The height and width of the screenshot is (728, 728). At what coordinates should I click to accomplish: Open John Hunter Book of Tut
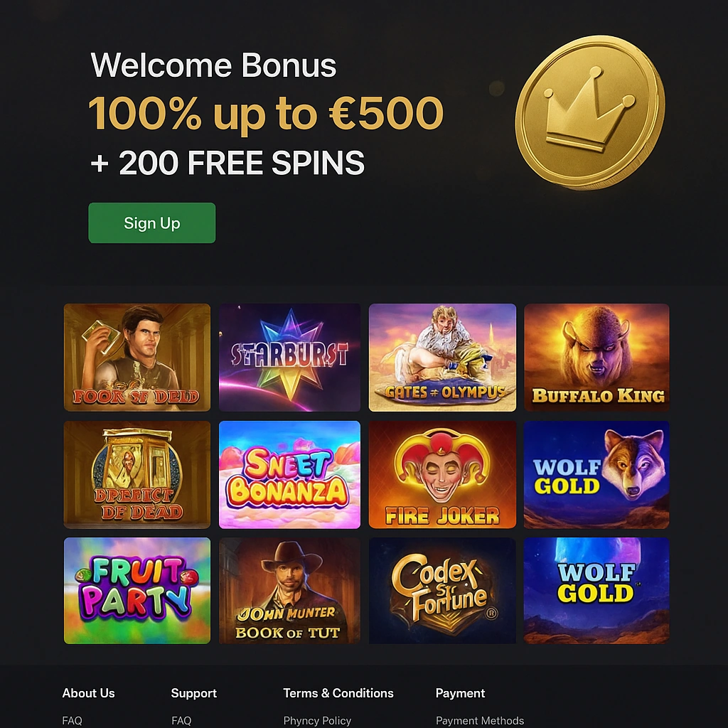(x=289, y=590)
